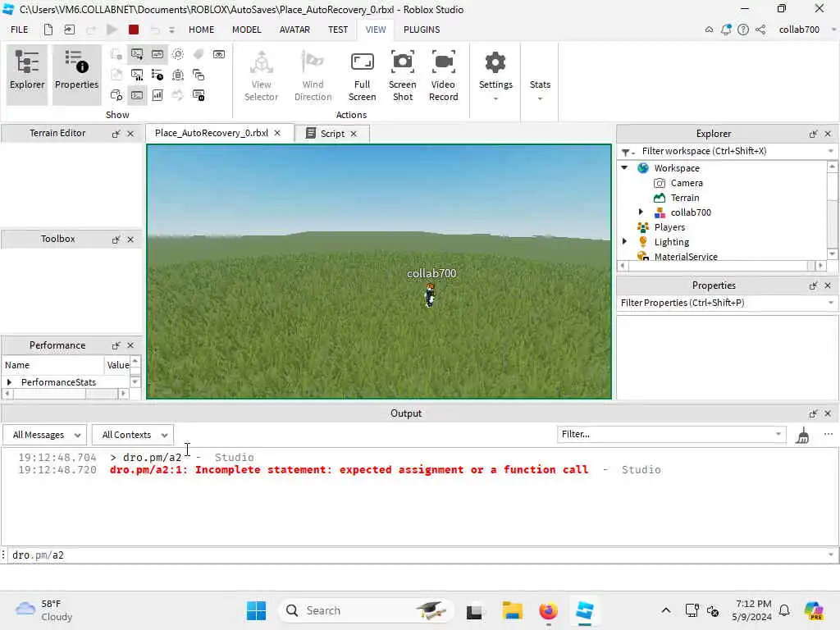This screenshot has width=840, height=630.
Task: Open the All Contexts dropdown
Action: tap(133, 435)
